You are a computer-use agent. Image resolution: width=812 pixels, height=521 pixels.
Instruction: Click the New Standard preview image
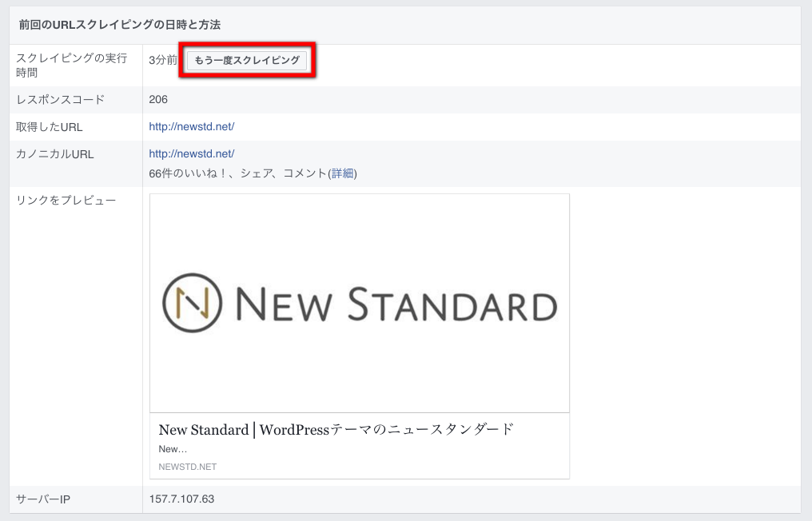coord(359,303)
